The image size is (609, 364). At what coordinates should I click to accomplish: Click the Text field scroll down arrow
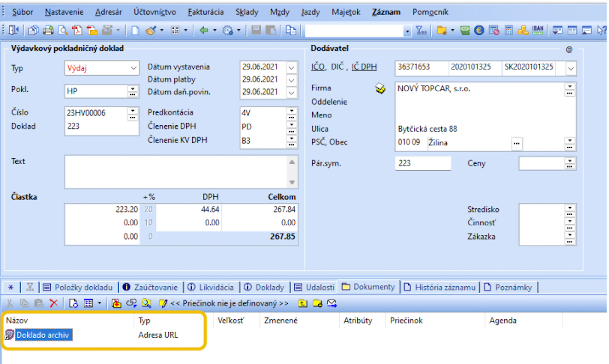292,182
